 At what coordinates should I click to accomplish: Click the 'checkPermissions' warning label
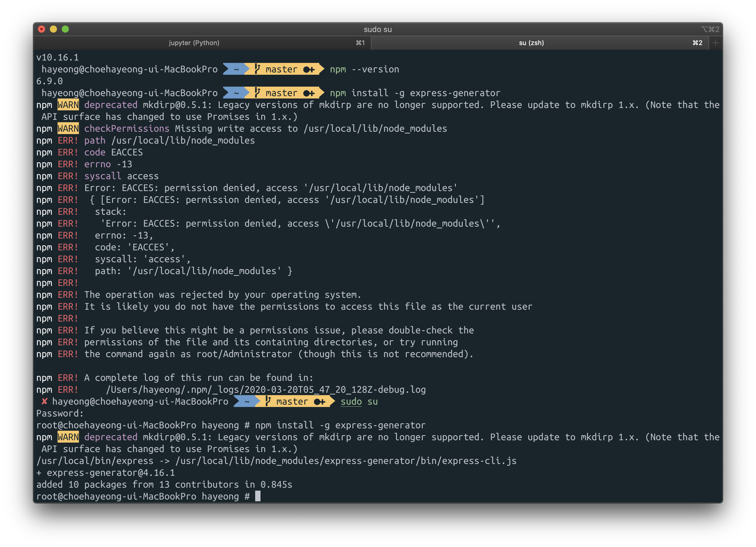click(127, 129)
